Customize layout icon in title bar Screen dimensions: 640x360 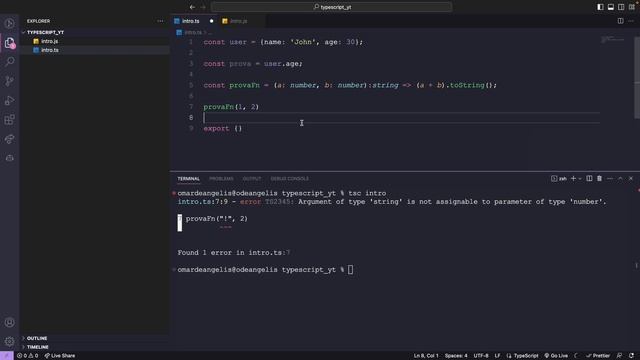[632, 7]
